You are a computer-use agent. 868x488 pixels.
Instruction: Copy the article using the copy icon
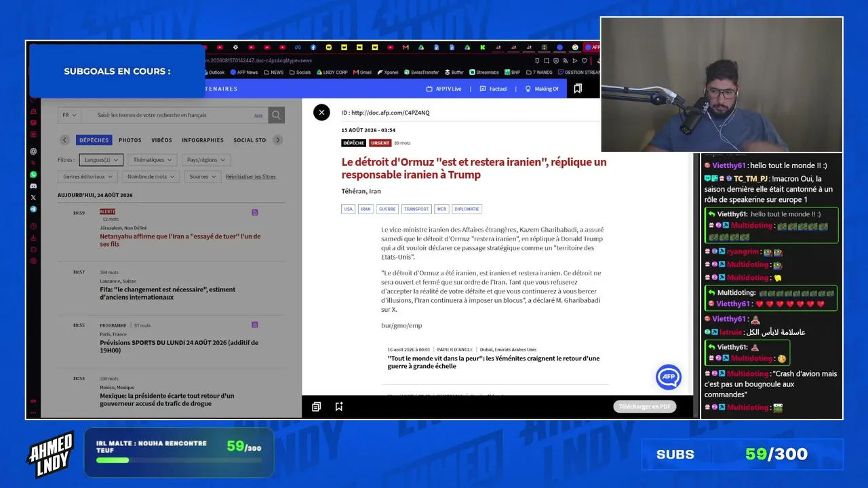coord(316,407)
